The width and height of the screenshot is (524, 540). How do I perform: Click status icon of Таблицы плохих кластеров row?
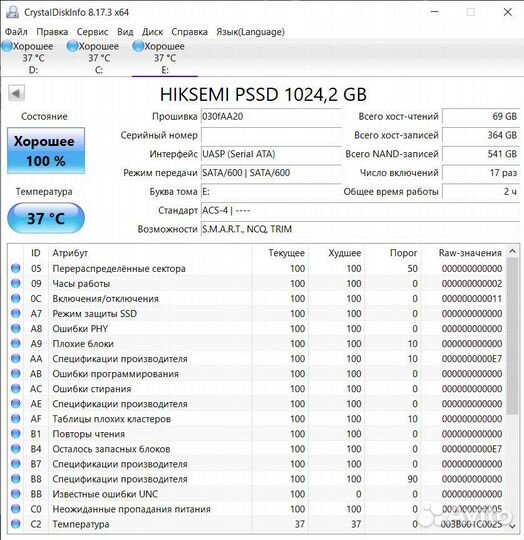pyautogui.click(x=16, y=419)
